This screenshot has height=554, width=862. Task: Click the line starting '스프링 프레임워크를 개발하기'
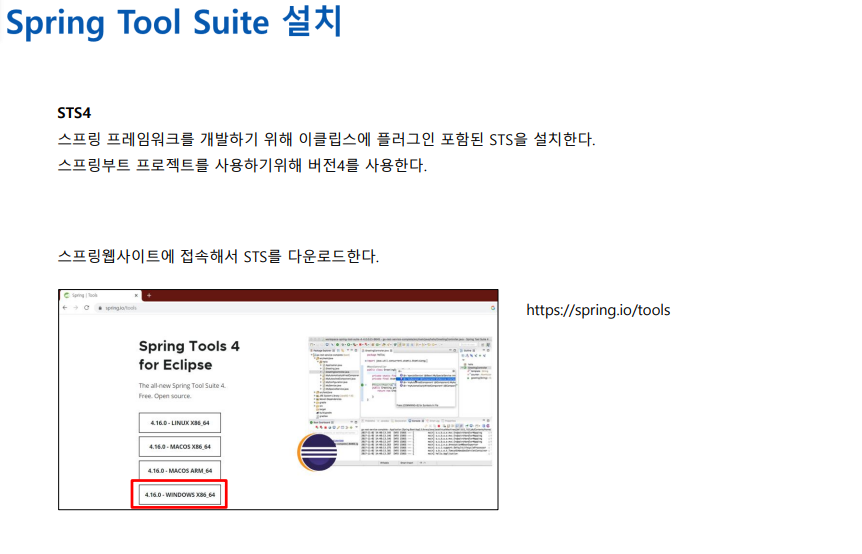click(x=327, y=139)
